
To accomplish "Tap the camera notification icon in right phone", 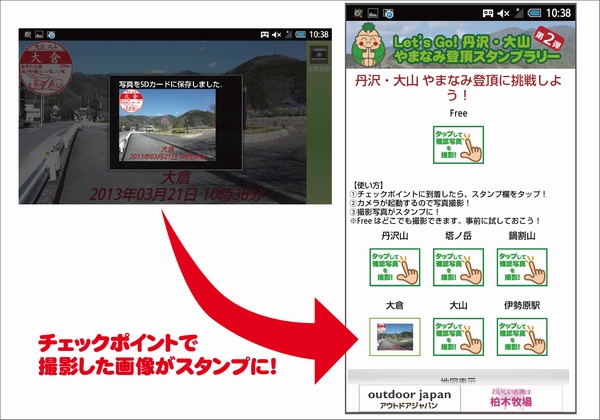I will (387, 13).
